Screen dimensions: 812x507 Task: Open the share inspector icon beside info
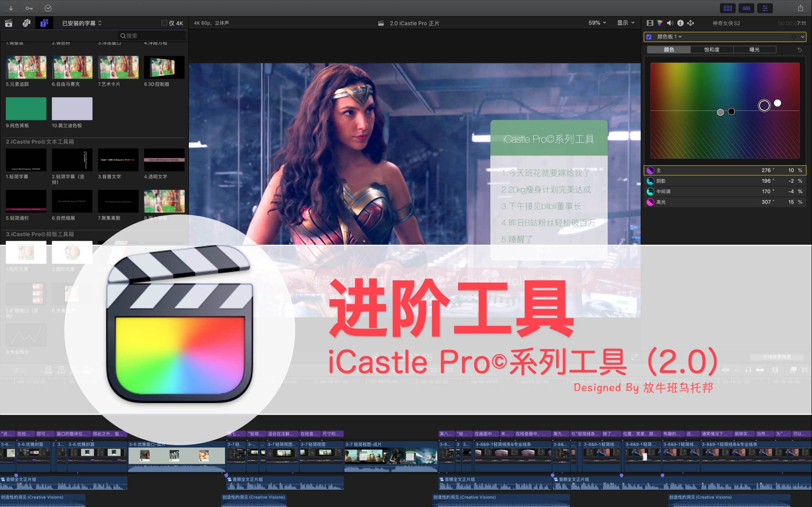691,23
